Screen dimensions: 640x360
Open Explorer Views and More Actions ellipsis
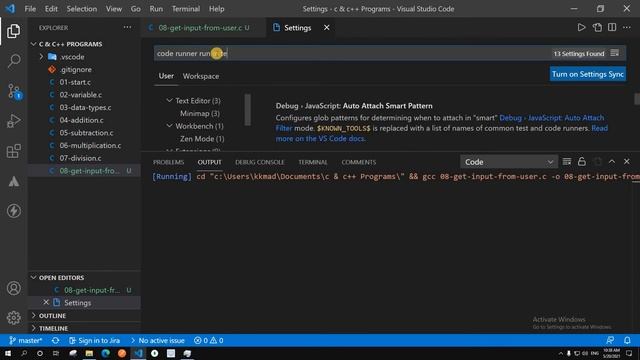127,27
